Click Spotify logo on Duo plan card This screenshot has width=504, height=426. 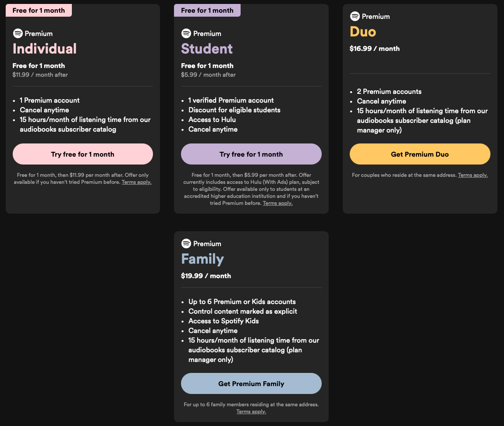click(355, 16)
